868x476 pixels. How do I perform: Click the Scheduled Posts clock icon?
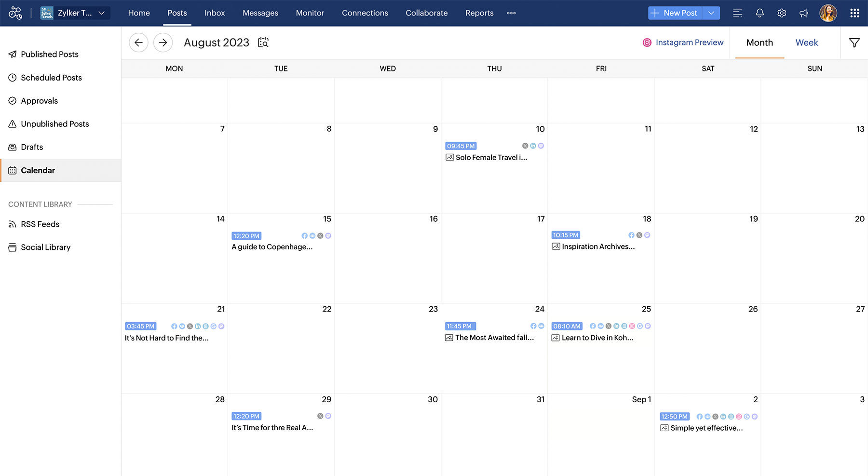[13, 78]
